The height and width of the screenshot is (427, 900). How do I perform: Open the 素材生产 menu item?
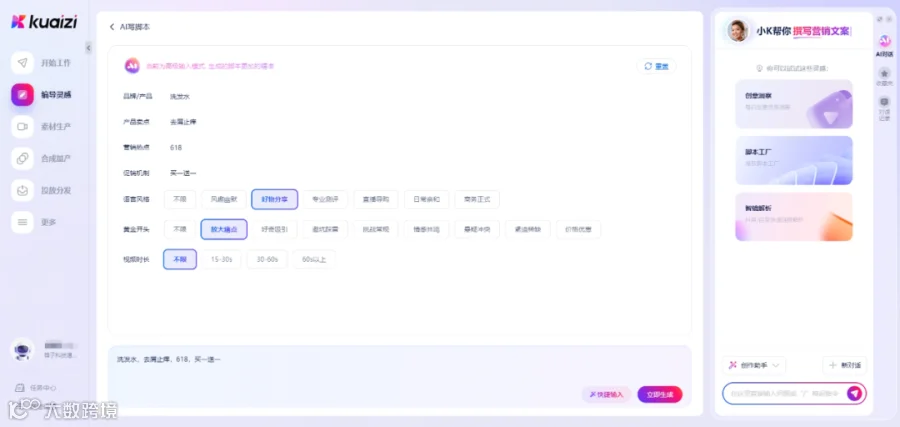56,126
